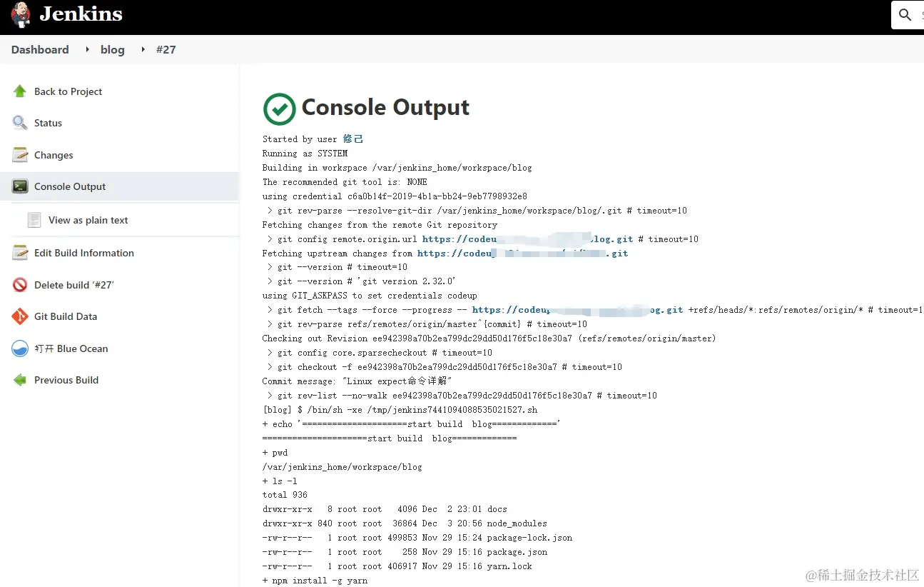Viewport: 924px width, 587px height.
Task: Click the magnifier Status icon
Action: [20, 123]
